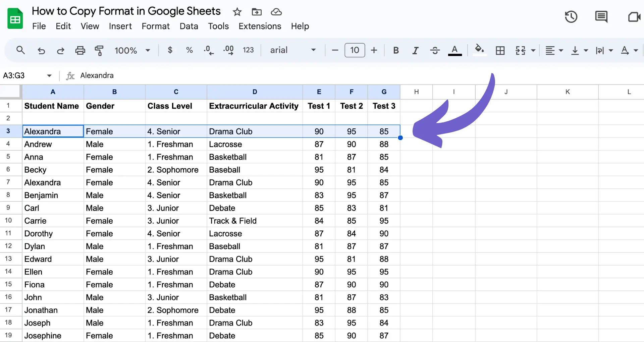
Task: Click the print icon
Action: tap(80, 51)
